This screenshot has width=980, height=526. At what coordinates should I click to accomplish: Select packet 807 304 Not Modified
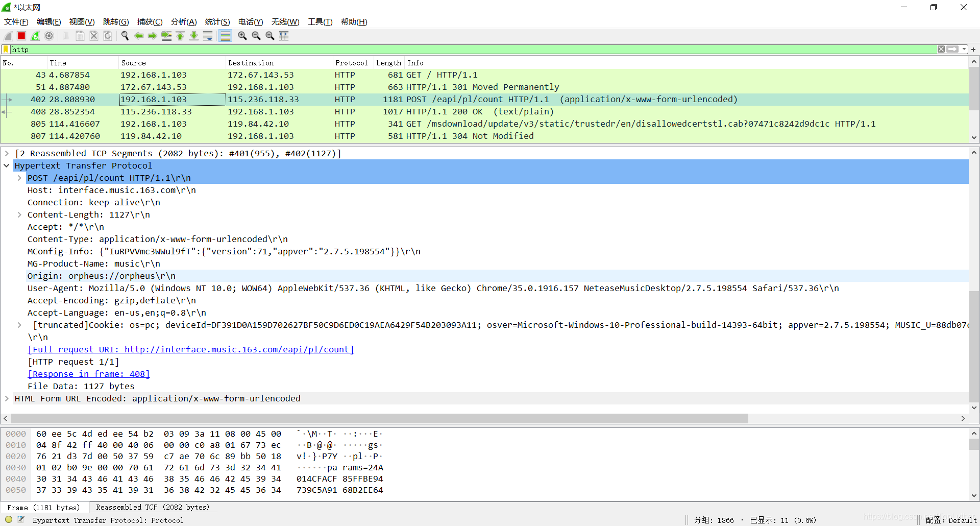click(484, 136)
